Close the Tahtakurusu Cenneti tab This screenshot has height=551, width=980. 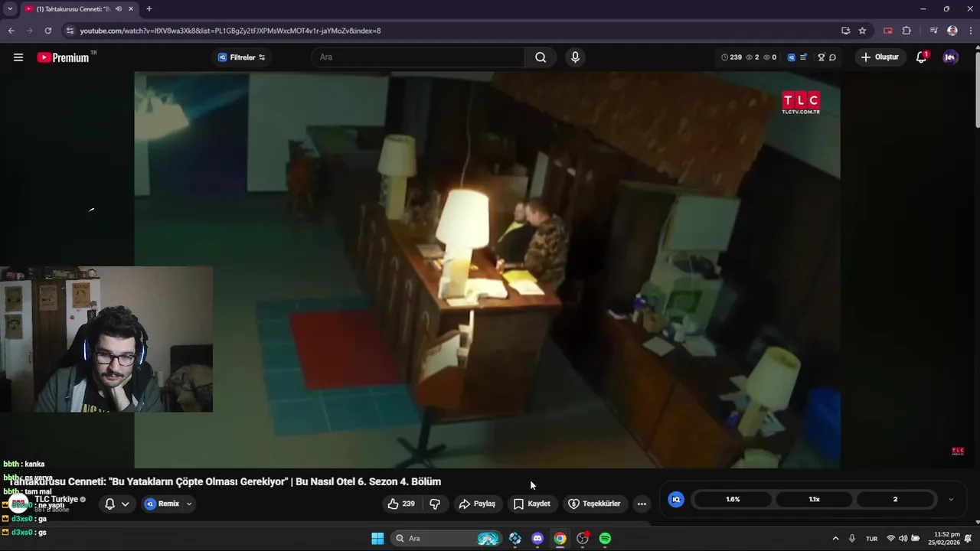click(131, 9)
